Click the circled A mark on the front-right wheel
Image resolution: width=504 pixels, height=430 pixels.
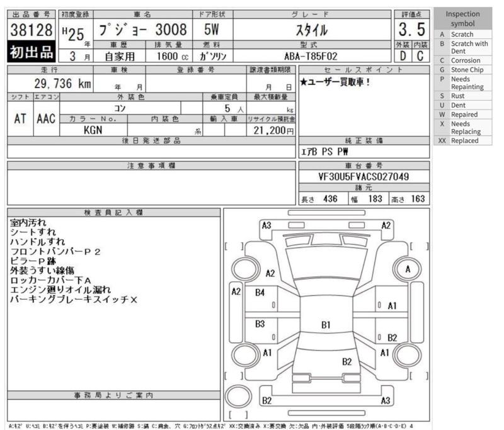(x=408, y=269)
